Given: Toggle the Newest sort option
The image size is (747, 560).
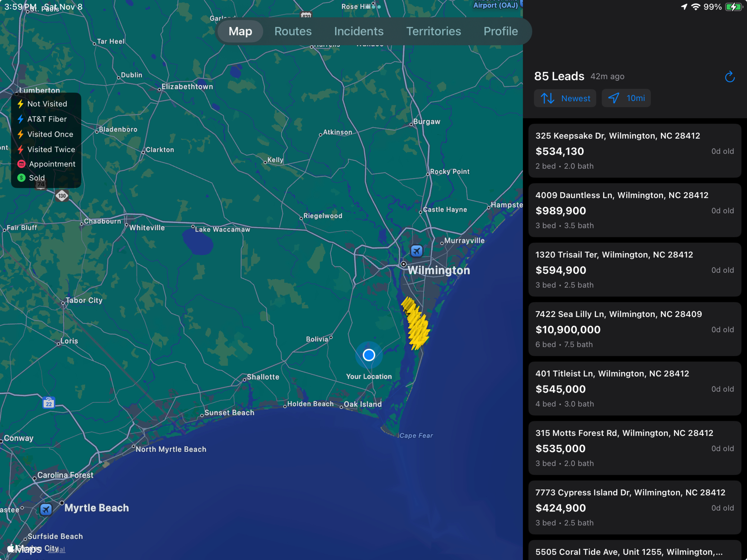Looking at the screenshot, I should coord(565,98).
